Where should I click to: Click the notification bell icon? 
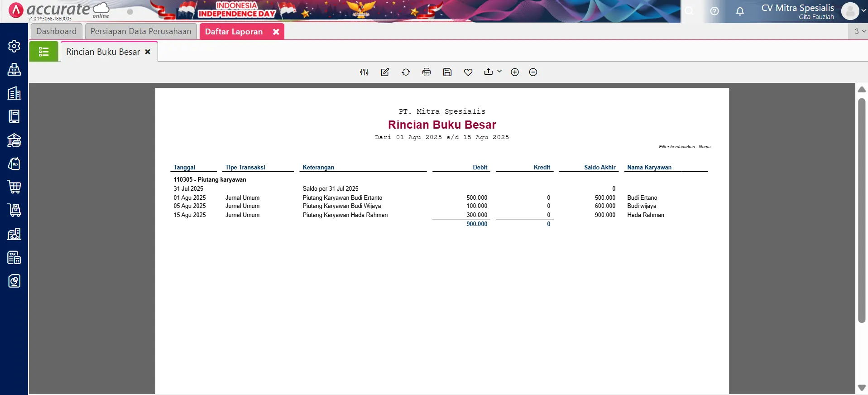tap(740, 11)
